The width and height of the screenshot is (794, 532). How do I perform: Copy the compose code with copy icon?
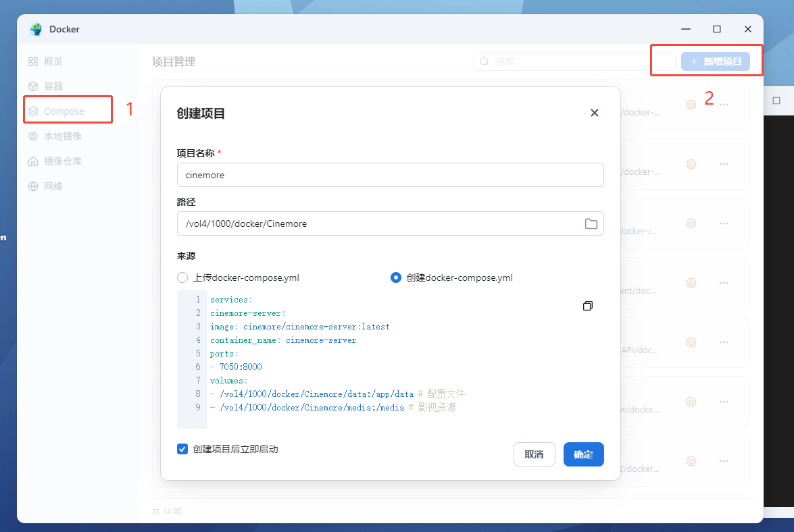click(x=588, y=306)
